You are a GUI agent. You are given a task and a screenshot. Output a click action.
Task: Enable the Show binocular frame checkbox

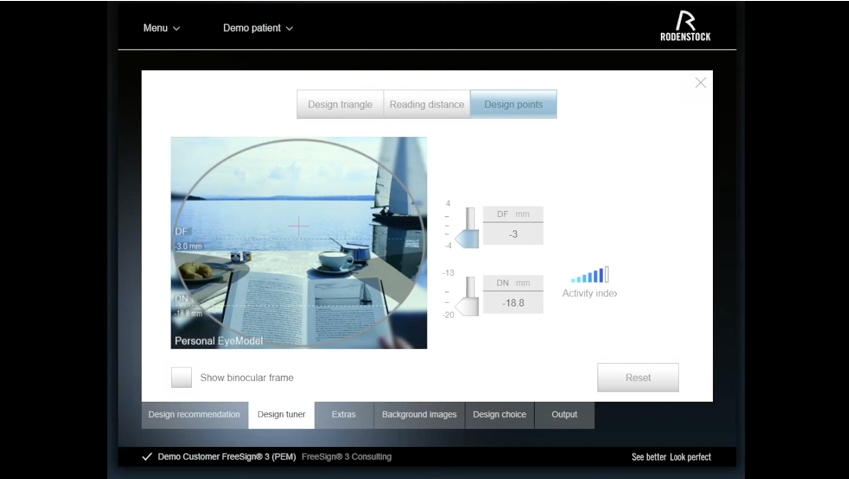tap(181, 377)
